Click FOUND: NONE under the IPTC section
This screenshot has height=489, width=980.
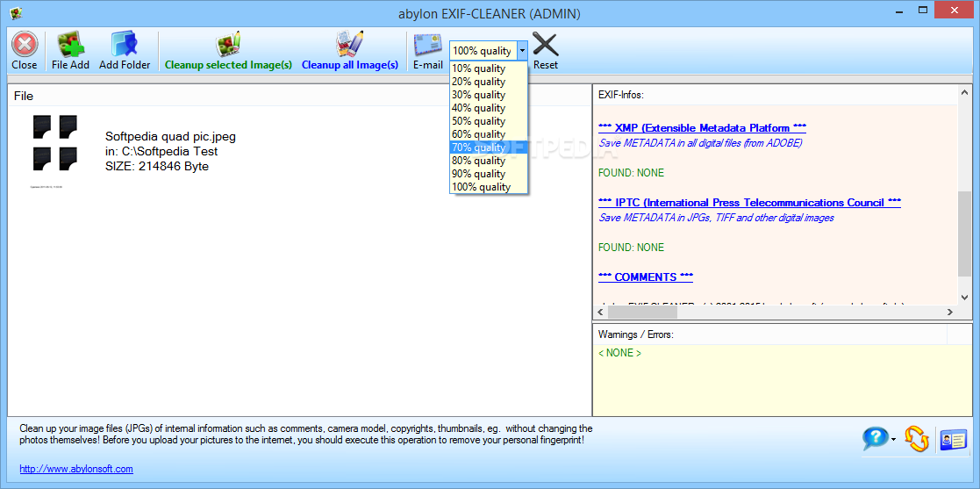631,247
